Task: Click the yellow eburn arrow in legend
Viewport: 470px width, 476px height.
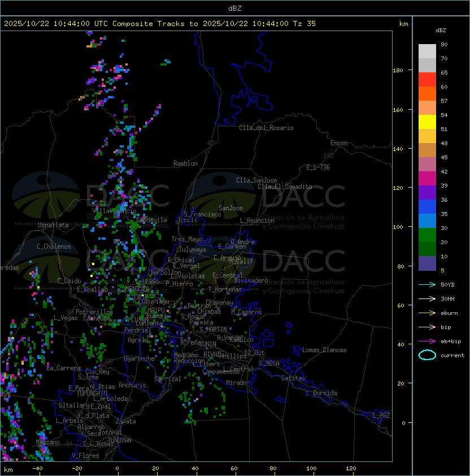Action: [427, 313]
